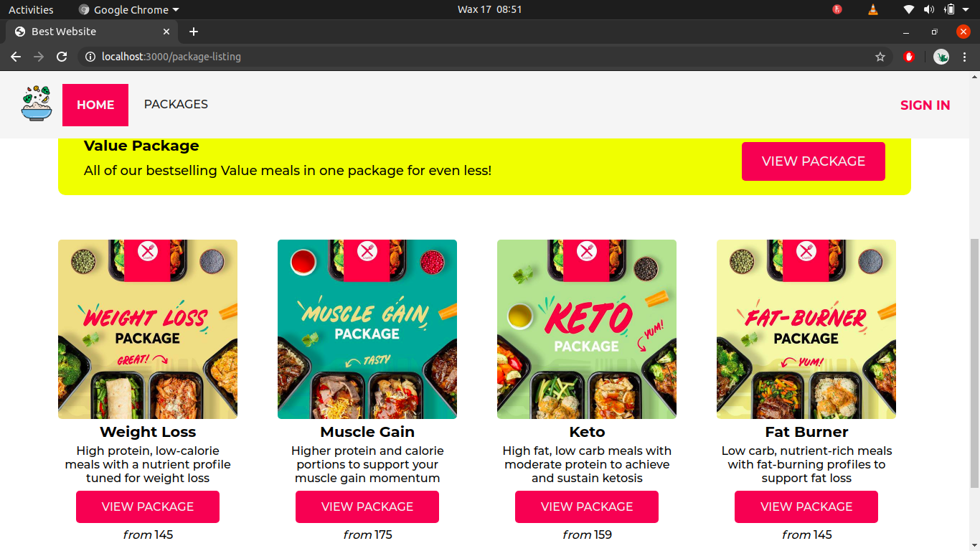Click the Muscle Gain package image
Screen dimensions: 980x551
point(367,329)
